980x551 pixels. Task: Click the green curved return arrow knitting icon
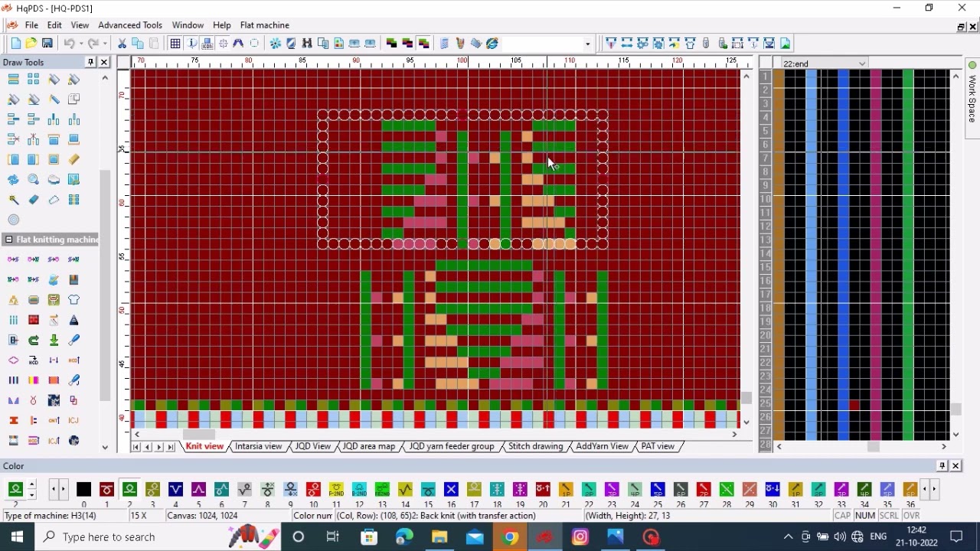34,340
